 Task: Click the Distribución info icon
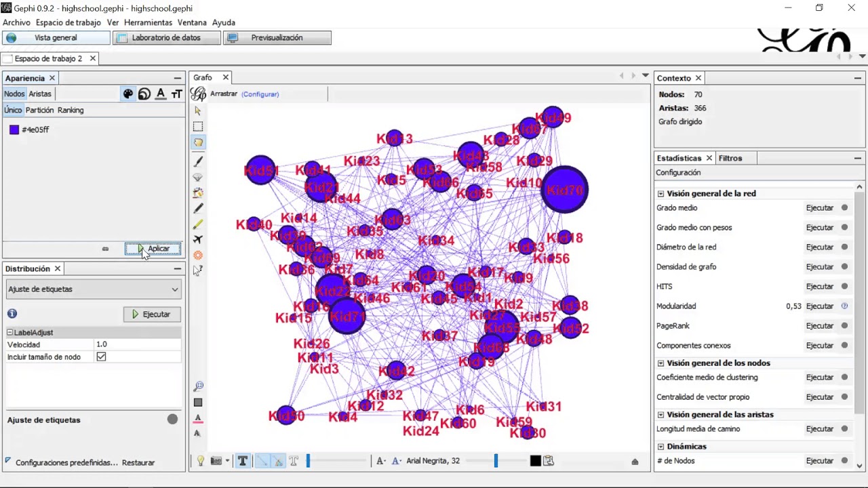(x=12, y=314)
